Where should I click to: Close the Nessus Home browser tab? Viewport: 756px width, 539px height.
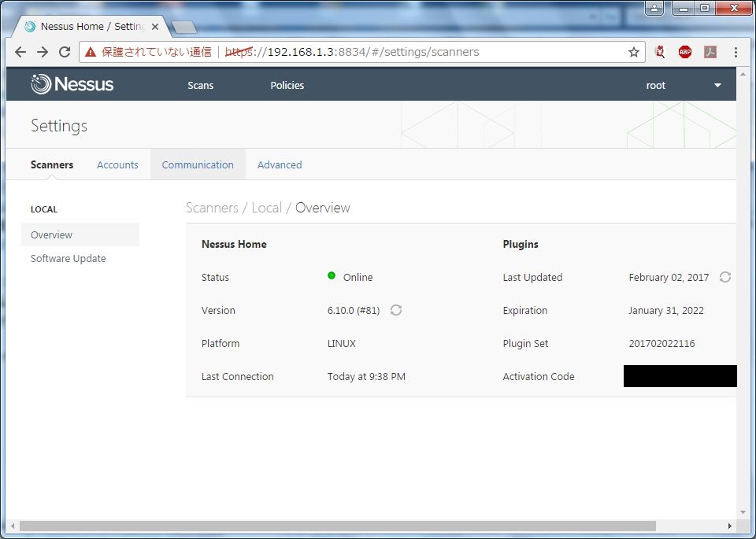[x=155, y=27]
